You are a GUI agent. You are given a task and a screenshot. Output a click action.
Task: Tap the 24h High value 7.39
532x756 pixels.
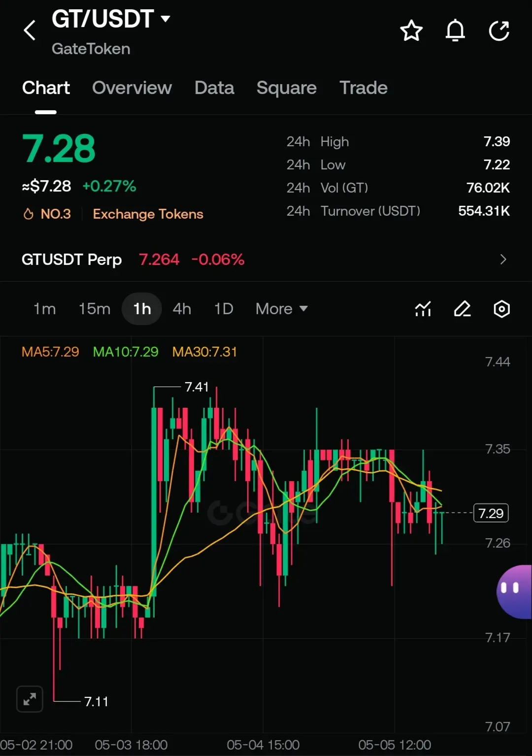coord(497,141)
